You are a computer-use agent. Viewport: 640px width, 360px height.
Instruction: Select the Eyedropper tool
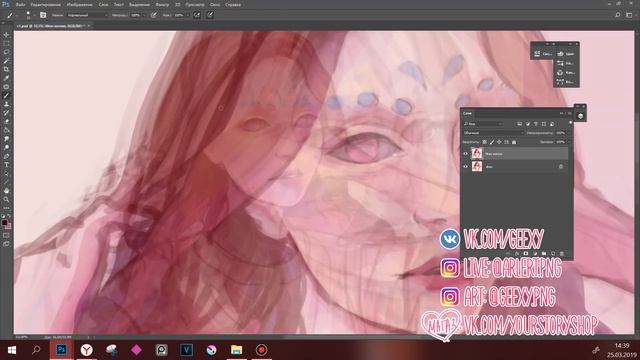coord(6,78)
